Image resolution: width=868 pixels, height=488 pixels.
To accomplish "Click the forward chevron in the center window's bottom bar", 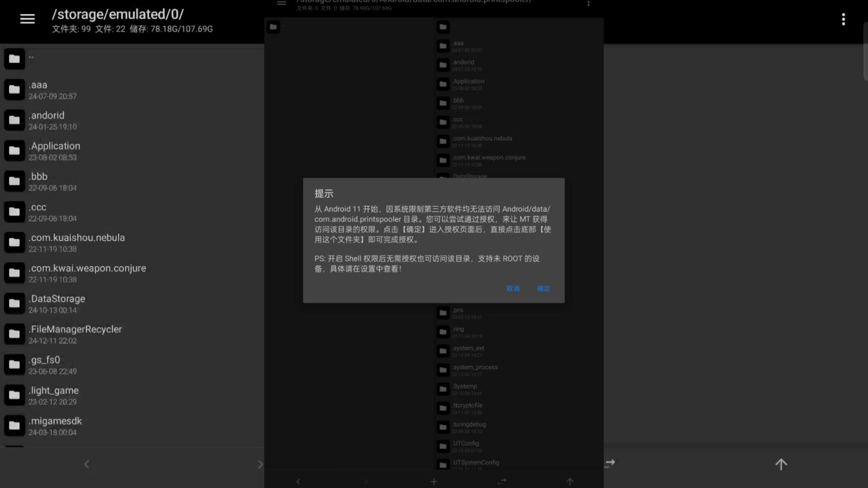I will click(x=366, y=482).
